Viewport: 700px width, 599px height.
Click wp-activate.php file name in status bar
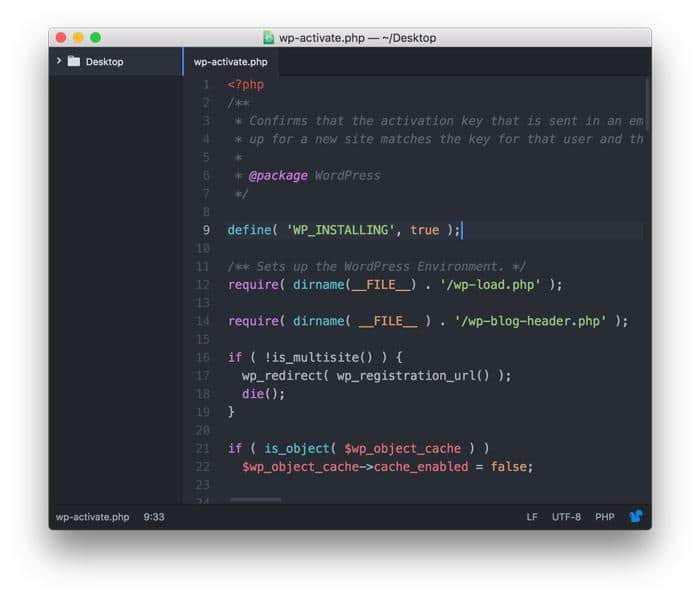92,517
